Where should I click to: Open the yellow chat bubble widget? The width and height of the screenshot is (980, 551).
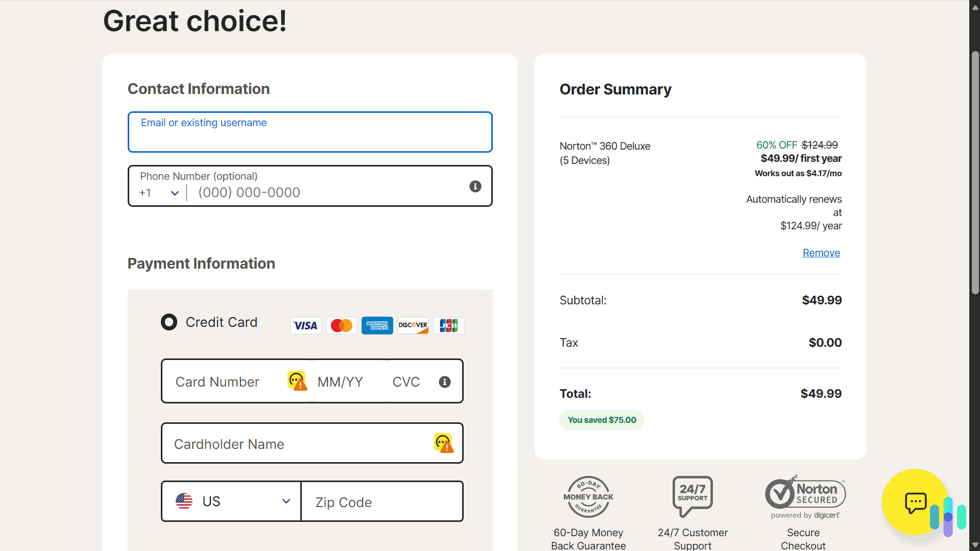click(x=915, y=502)
